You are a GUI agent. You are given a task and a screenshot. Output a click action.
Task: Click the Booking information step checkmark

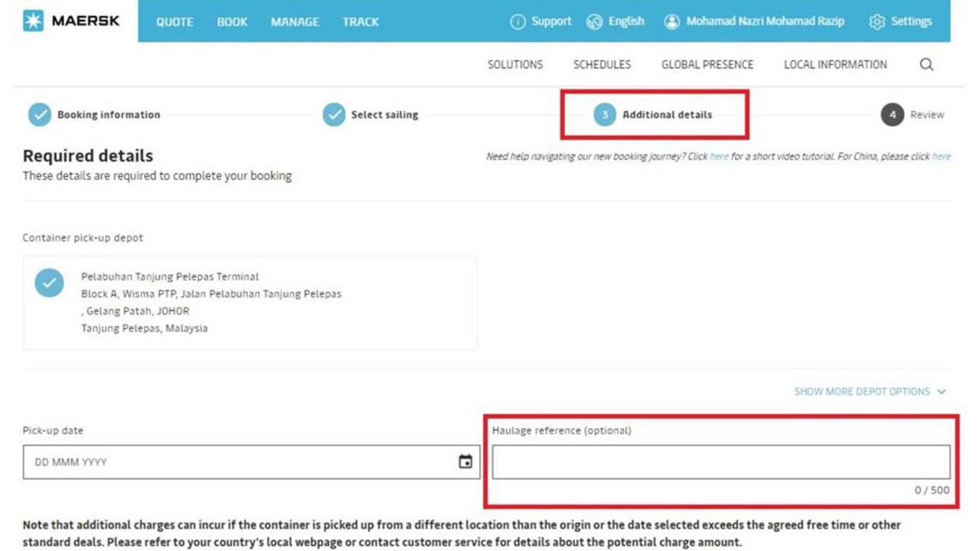[x=40, y=115]
